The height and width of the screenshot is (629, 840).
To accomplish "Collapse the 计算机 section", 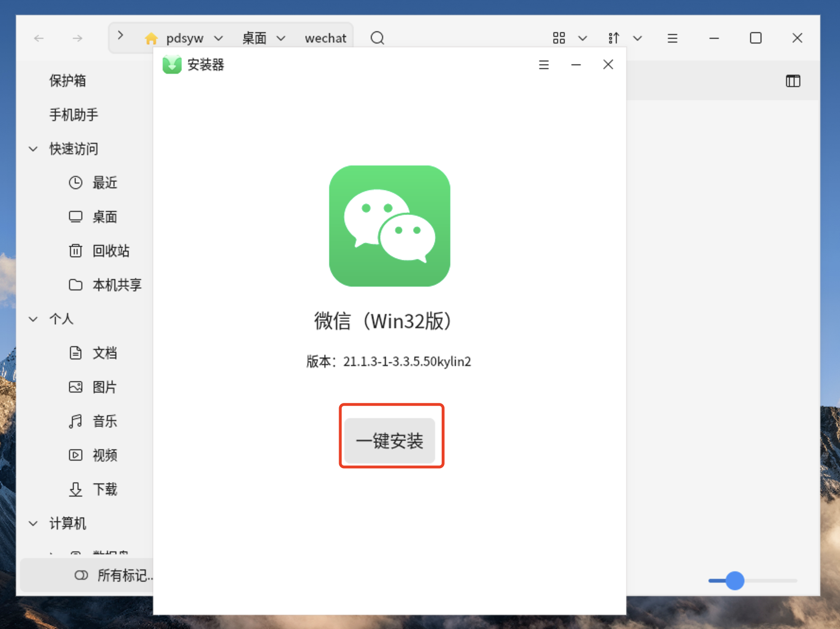I will 33,524.
